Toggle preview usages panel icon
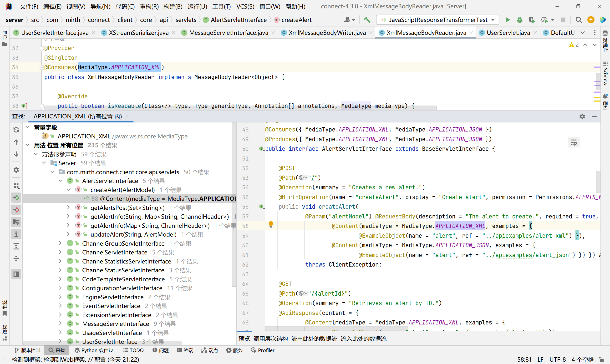 pyautogui.click(x=16, y=274)
